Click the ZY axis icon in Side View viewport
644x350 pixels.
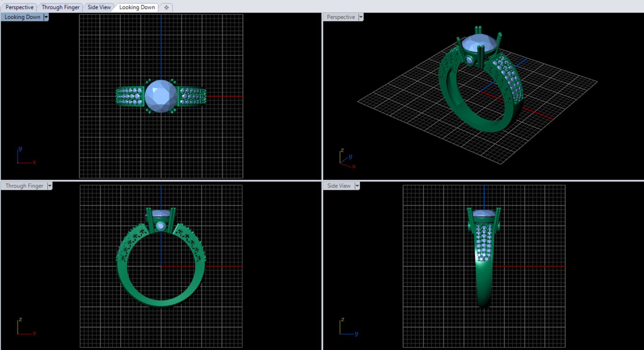pyautogui.click(x=348, y=326)
